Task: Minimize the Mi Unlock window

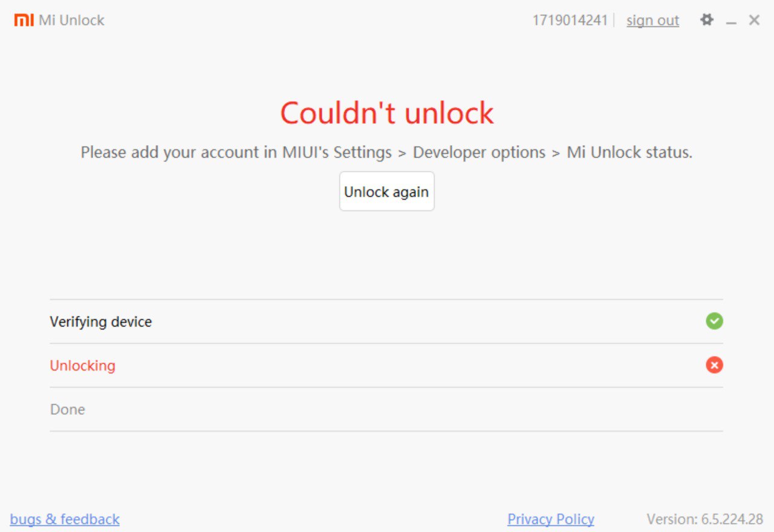Action: (732, 21)
